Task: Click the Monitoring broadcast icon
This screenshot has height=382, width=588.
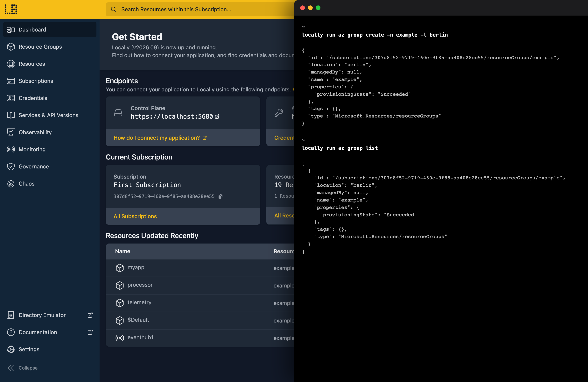Action: point(11,149)
